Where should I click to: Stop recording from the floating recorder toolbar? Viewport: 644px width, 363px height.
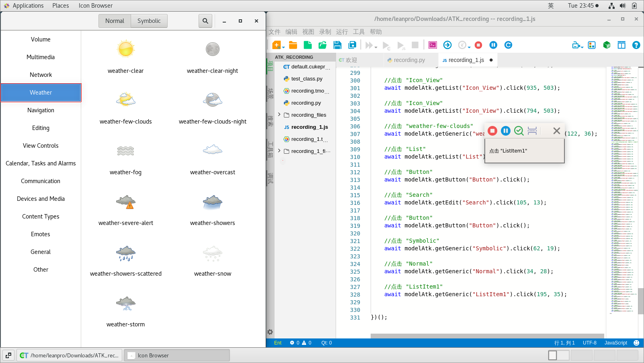pyautogui.click(x=492, y=131)
